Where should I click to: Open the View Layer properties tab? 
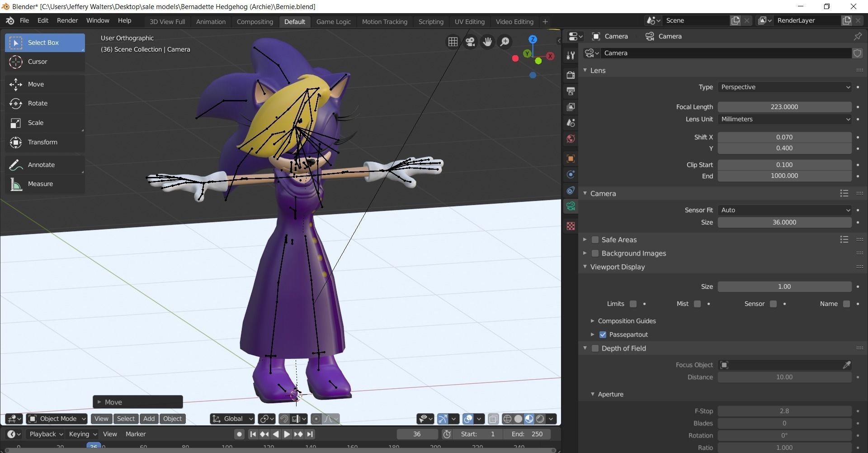click(571, 107)
